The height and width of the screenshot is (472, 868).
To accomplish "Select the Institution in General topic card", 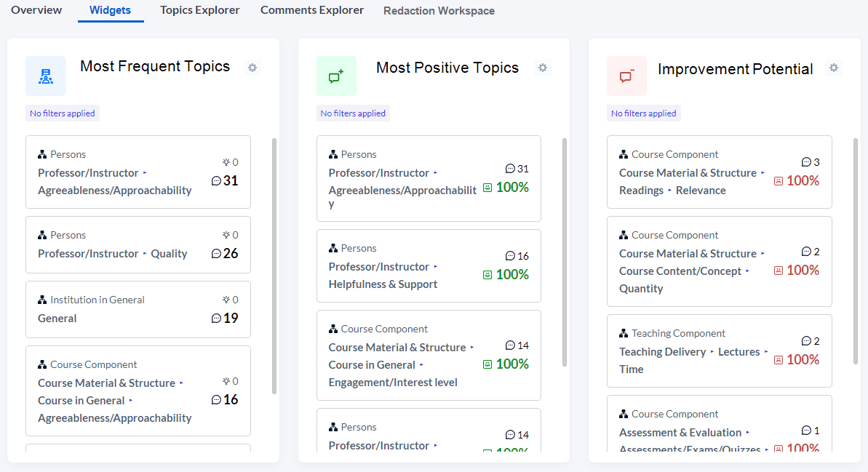I will (x=138, y=310).
